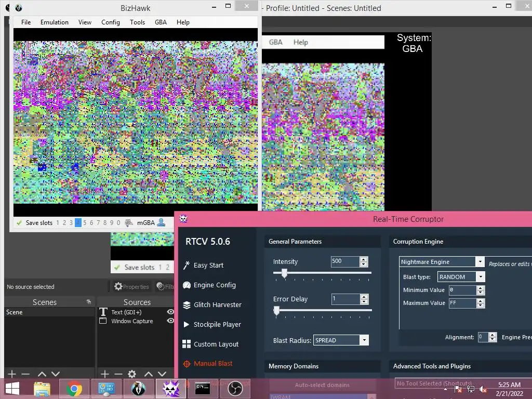Viewport: 532px width, 399px height.
Task: Open source properties gear in Sources toolbar
Action: [132, 374]
